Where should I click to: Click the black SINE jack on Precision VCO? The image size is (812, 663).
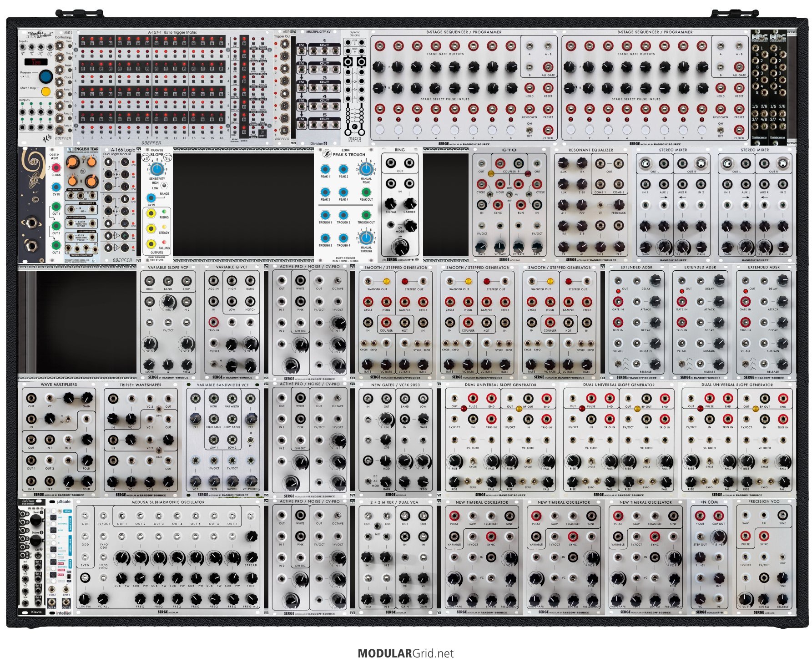pos(782,516)
